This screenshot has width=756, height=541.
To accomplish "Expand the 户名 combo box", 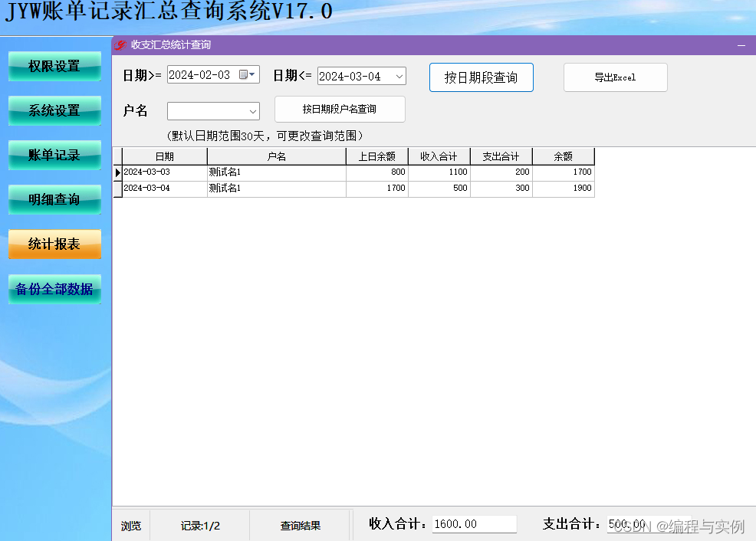I will point(253,111).
